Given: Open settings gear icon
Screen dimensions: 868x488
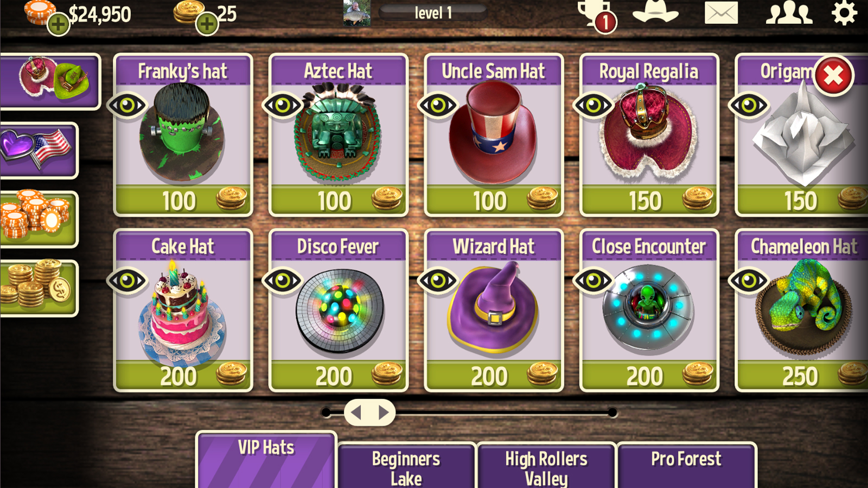Looking at the screenshot, I should [x=844, y=12].
